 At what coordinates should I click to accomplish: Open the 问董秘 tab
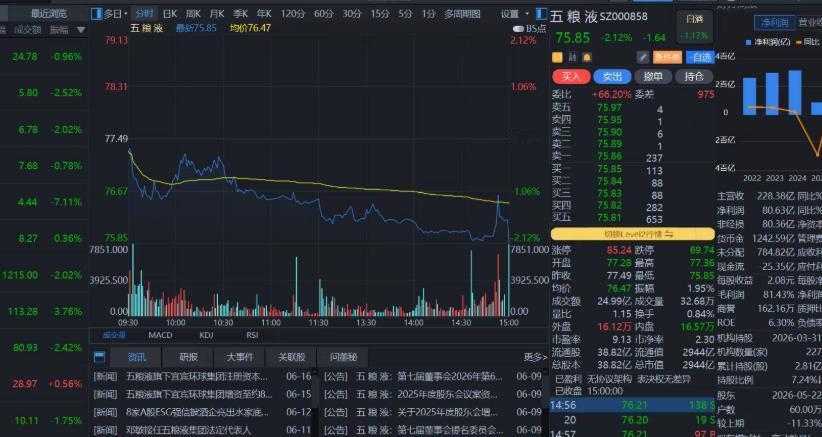[x=343, y=357]
